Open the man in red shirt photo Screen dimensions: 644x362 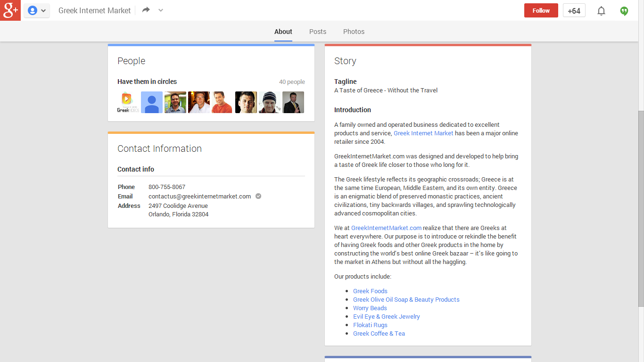(x=223, y=102)
